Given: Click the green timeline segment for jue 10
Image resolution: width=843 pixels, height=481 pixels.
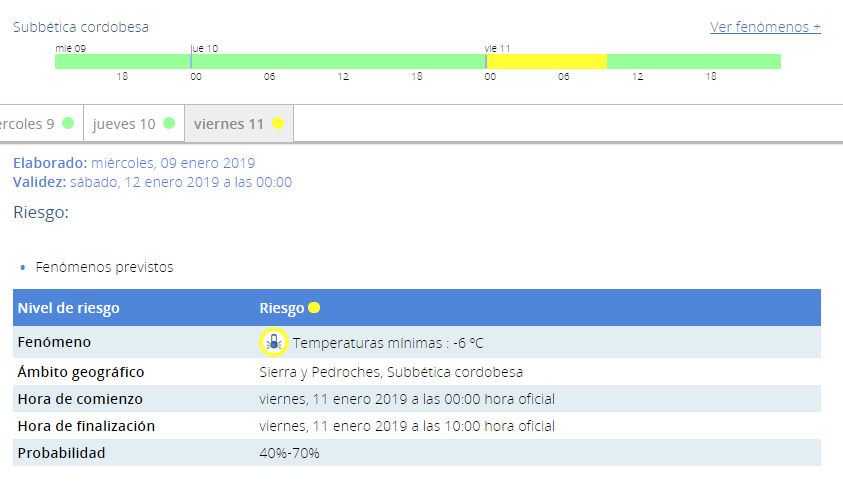Looking at the screenshot, I should point(338,61).
